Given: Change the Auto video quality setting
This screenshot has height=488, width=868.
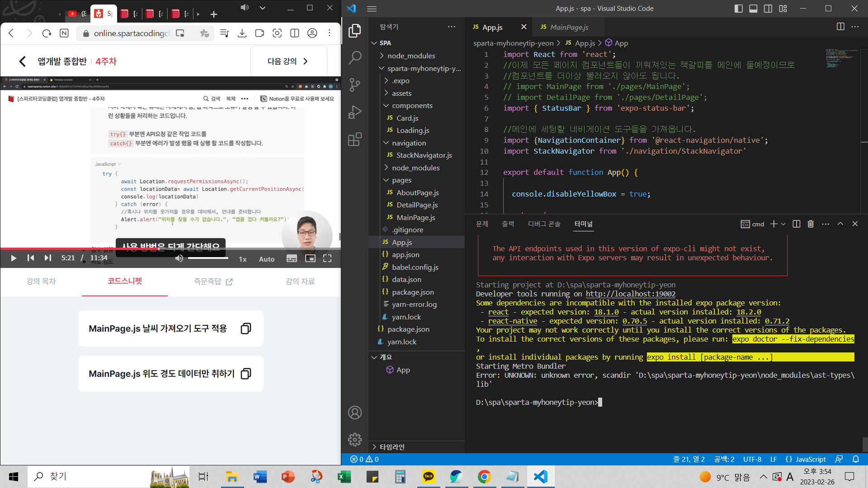Looking at the screenshot, I should point(267,259).
